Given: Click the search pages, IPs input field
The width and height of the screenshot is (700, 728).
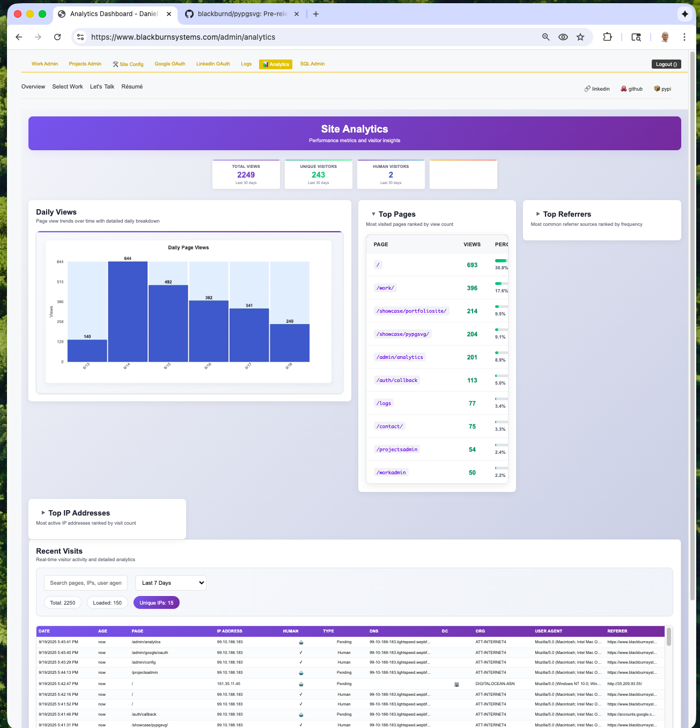Looking at the screenshot, I should (86, 583).
